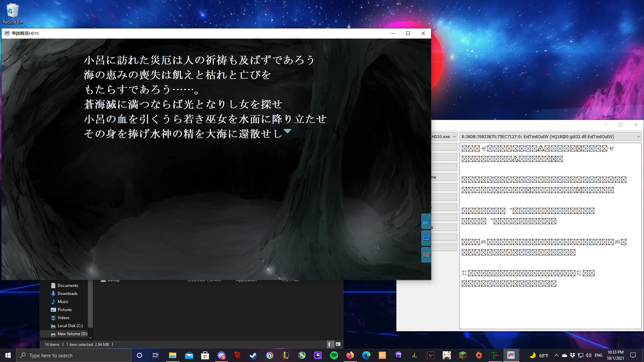Click the Task View button on the taskbar
This screenshot has height=362, width=644.
click(x=155, y=355)
